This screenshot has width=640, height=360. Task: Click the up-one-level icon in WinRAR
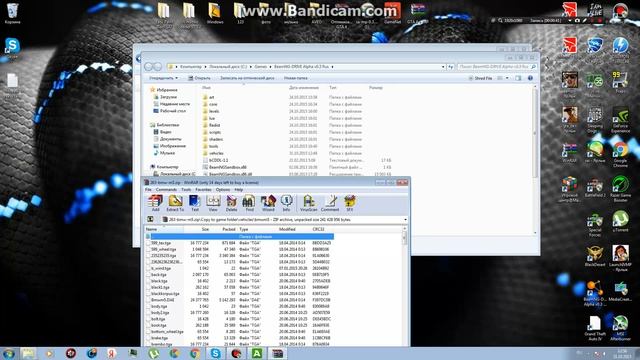pyautogui.click(x=150, y=220)
